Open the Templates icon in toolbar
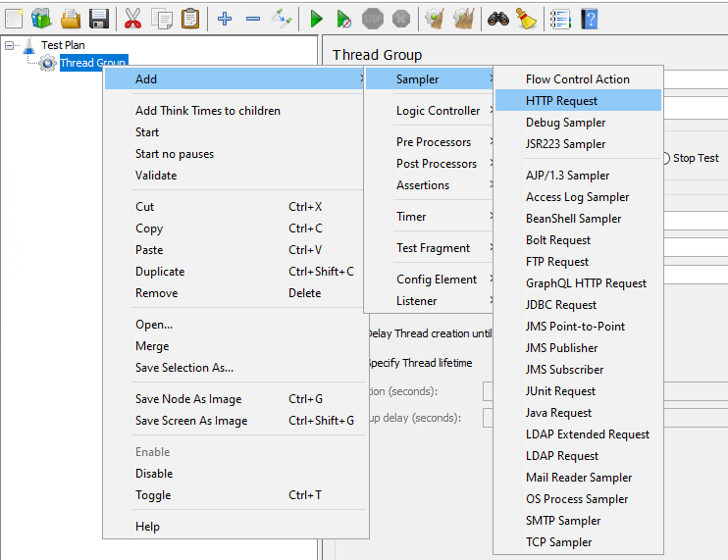 [x=41, y=19]
